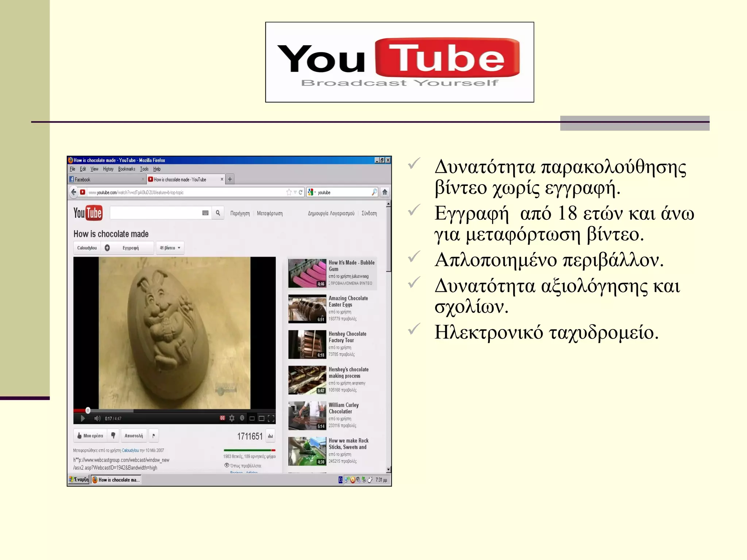Click Firefox search box containing 'youtube'
Screen dimensions: 747x560
coord(343,192)
